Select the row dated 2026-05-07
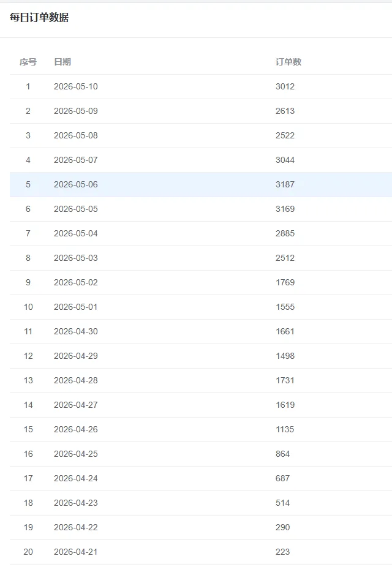The width and height of the screenshot is (392, 567). (201, 160)
